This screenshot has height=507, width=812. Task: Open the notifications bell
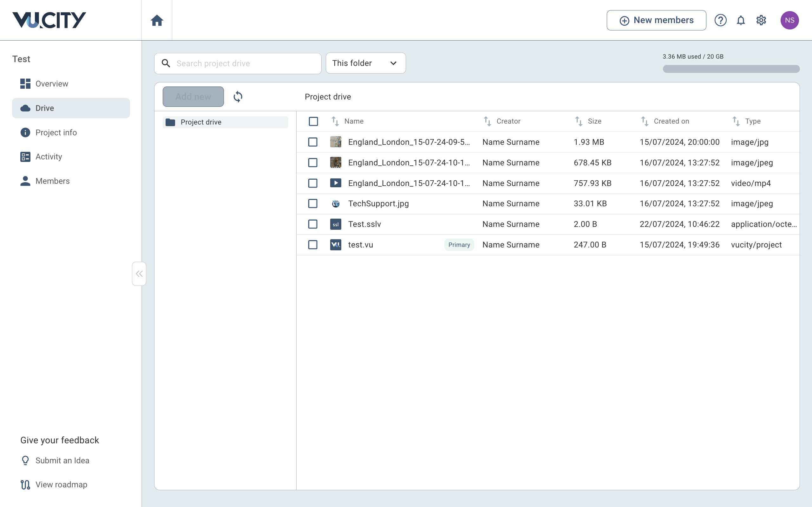741,21
